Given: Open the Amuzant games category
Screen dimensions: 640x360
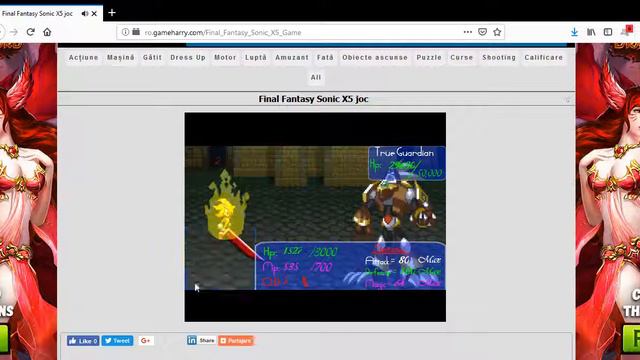Looking at the screenshot, I should pyautogui.click(x=292, y=58).
